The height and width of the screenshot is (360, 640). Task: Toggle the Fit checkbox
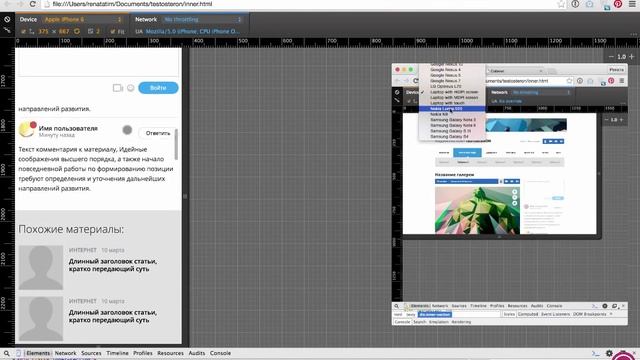[x=113, y=31]
